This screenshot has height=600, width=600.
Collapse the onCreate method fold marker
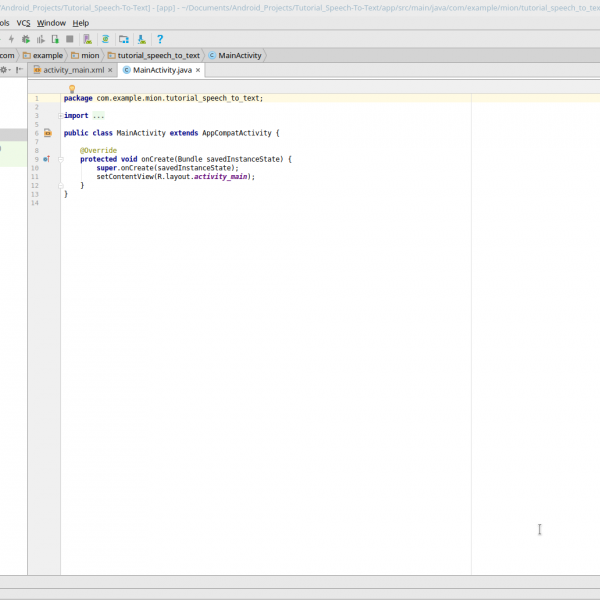(62, 159)
